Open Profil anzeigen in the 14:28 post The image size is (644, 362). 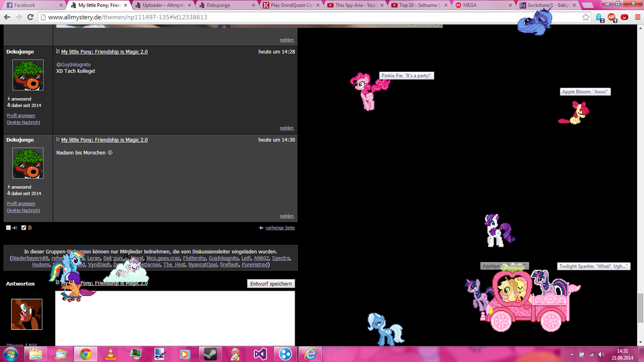point(21,115)
